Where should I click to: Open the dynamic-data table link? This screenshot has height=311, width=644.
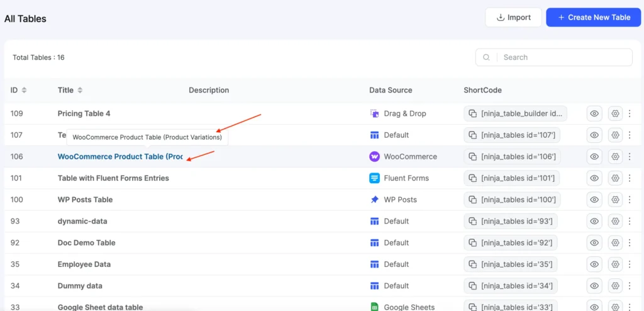pyautogui.click(x=82, y=221)
